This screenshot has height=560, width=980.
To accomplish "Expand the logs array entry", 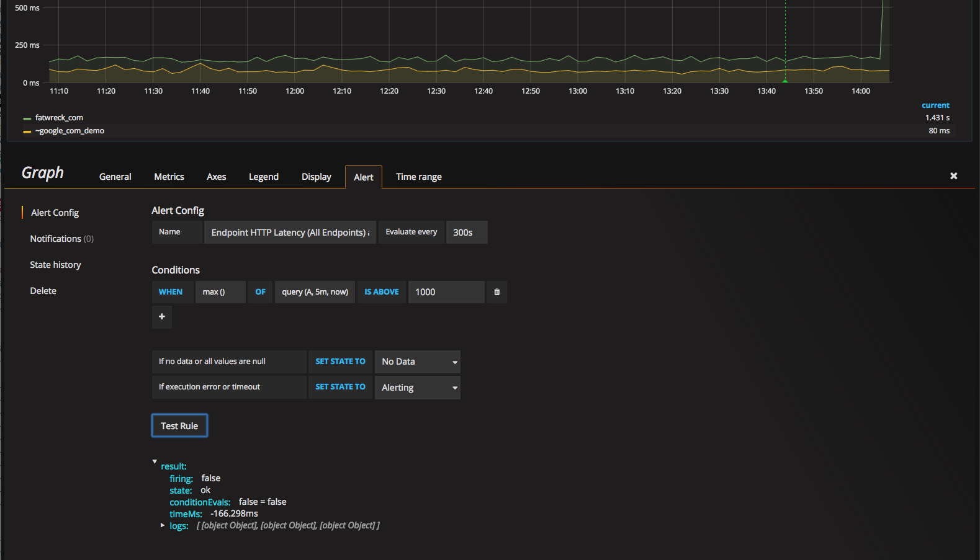I will (x=163, y=525).
